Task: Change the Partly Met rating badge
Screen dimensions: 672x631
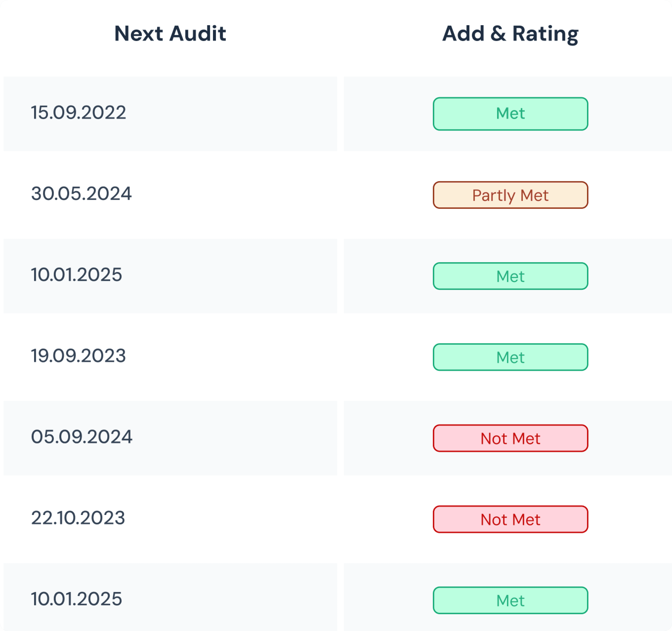Action: click(x=510, y=195)
